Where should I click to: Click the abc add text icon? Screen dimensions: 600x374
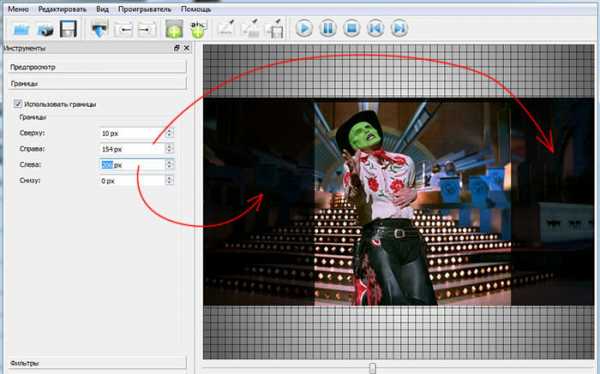198,29
